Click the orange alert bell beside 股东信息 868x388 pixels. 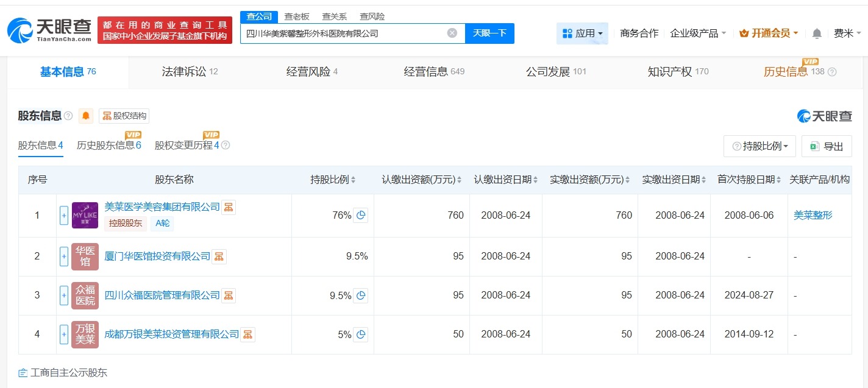87,116
